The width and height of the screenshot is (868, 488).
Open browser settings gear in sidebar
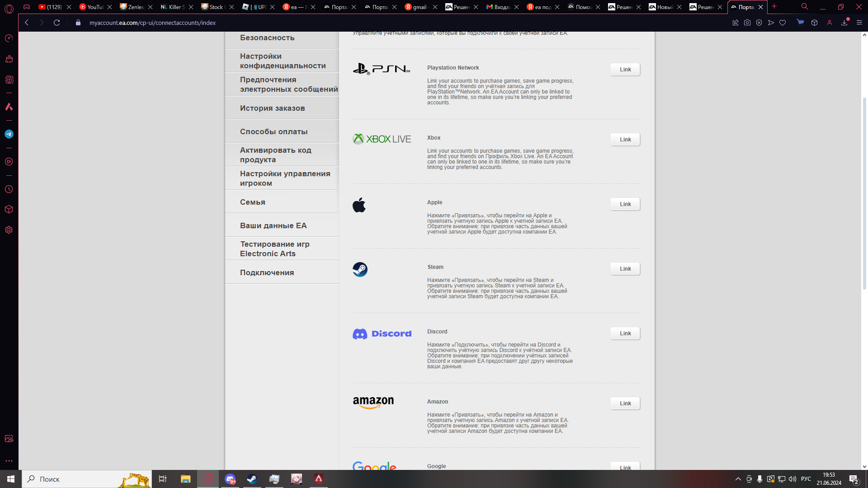pyautogui.click(x=9, y=230)
